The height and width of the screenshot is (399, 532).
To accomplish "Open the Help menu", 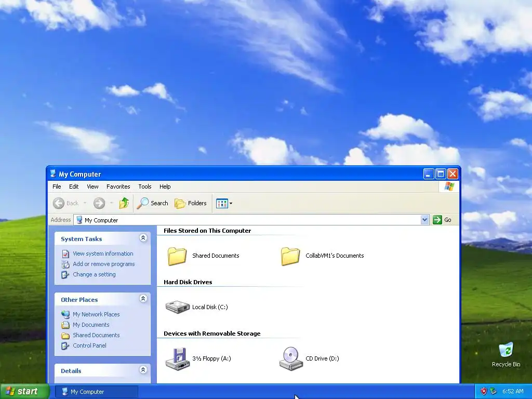I will coord(165,187).
